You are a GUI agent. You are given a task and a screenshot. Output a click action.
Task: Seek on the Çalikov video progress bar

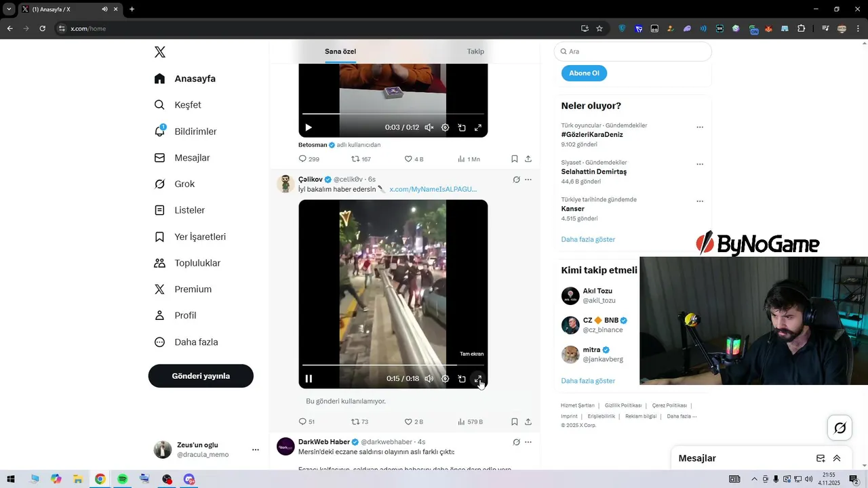click(x=393, y=365)
